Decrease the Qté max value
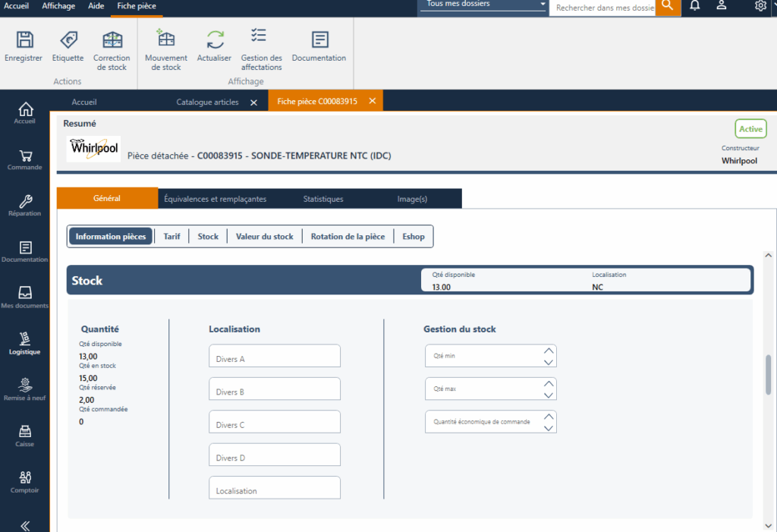The image size is (777, 532). pyautogui.click(x=549, y=395)
